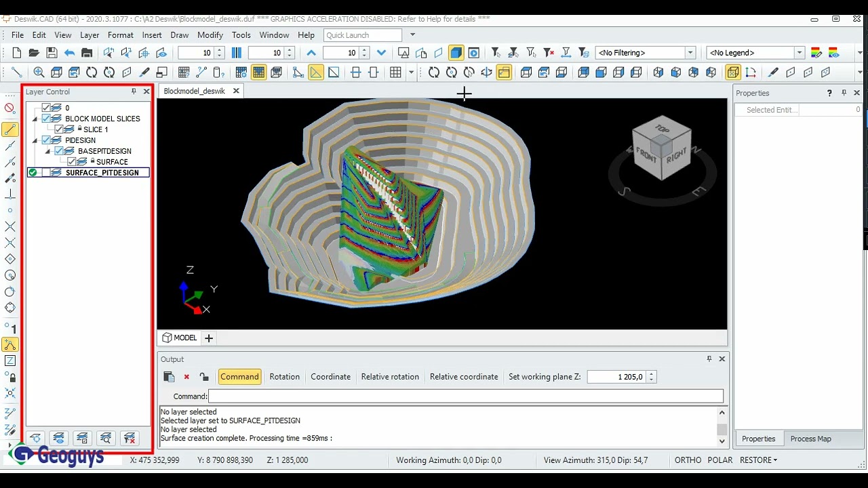
Task: Select the draw line tool in toolbar
Action: 16,73
